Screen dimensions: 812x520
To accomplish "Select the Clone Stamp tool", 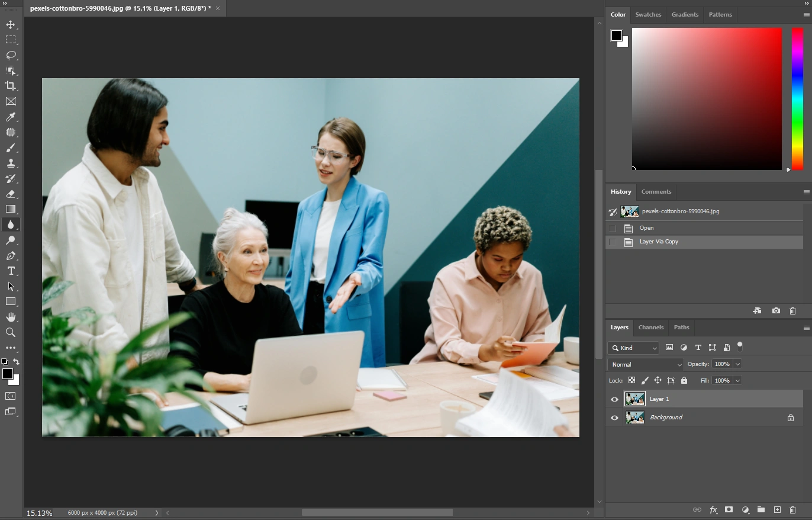I will (11, 163).
